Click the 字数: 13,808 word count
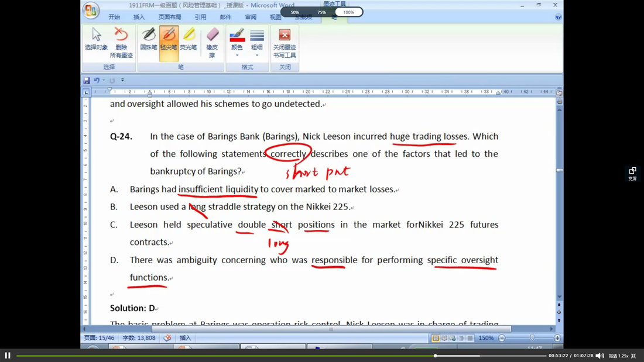Image resolution: width=644 pixels, height=362 pixels. click(x=139, y=338)
